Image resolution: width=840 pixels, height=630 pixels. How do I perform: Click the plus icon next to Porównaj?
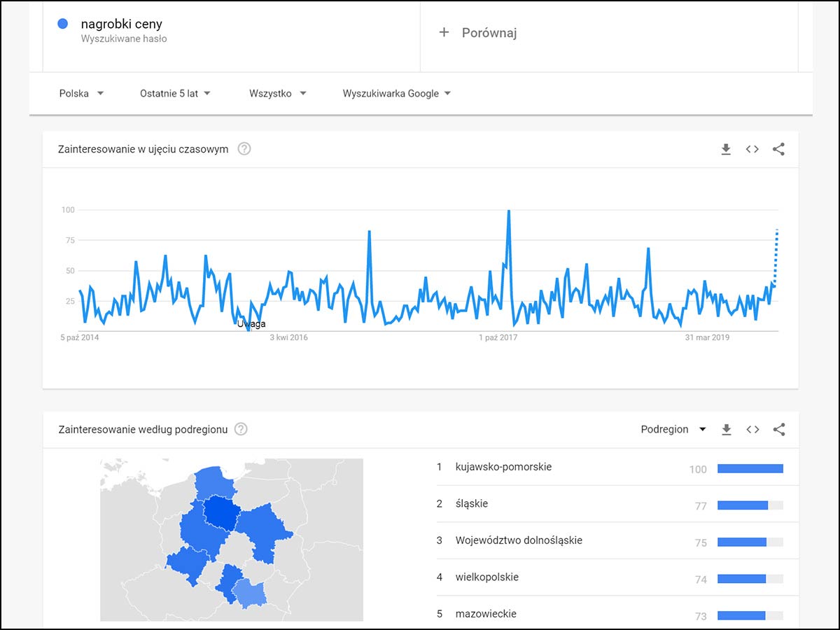(x=444, y=32)
